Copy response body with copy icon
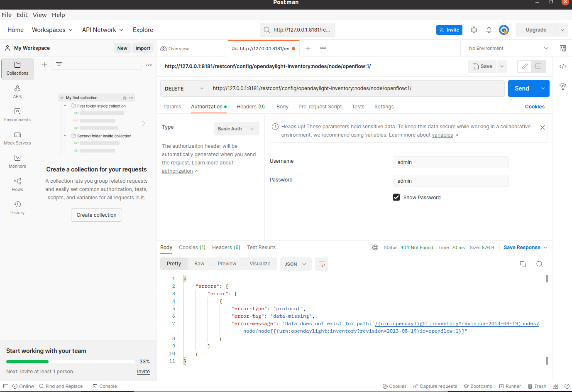This screenshot has height=392, width=572. (x=523, y=264)
